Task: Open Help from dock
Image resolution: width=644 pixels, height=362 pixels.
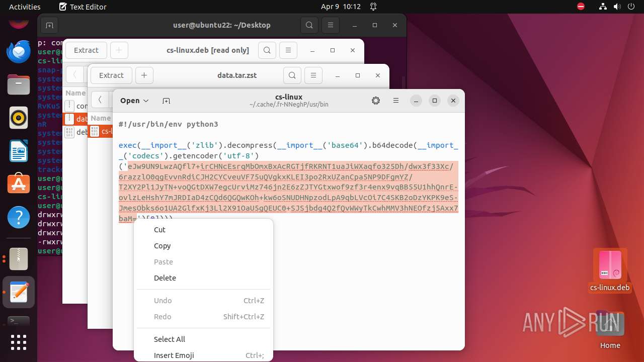Action: coord(19,218)
